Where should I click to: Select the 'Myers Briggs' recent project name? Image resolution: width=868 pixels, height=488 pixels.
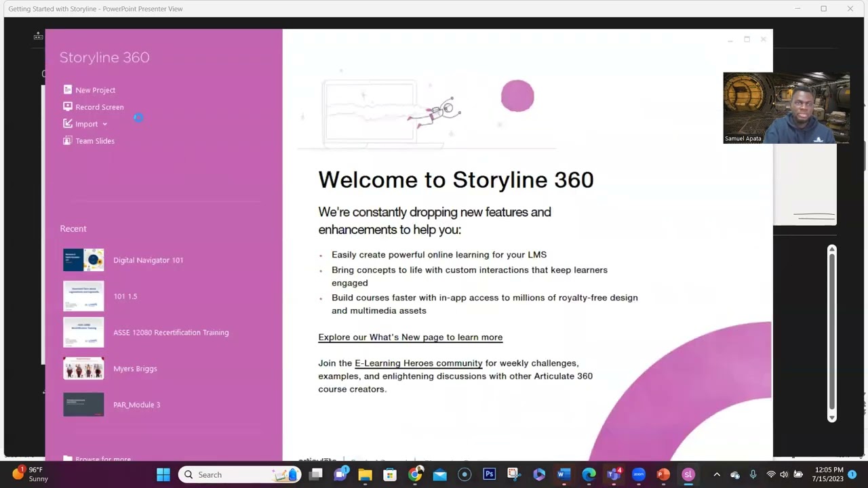pos(135,369)
